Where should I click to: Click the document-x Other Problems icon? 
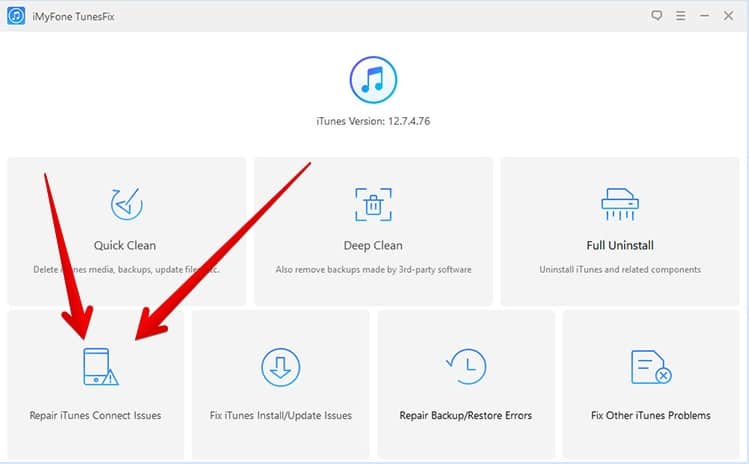pyautogui.click(x=651, y=367)
